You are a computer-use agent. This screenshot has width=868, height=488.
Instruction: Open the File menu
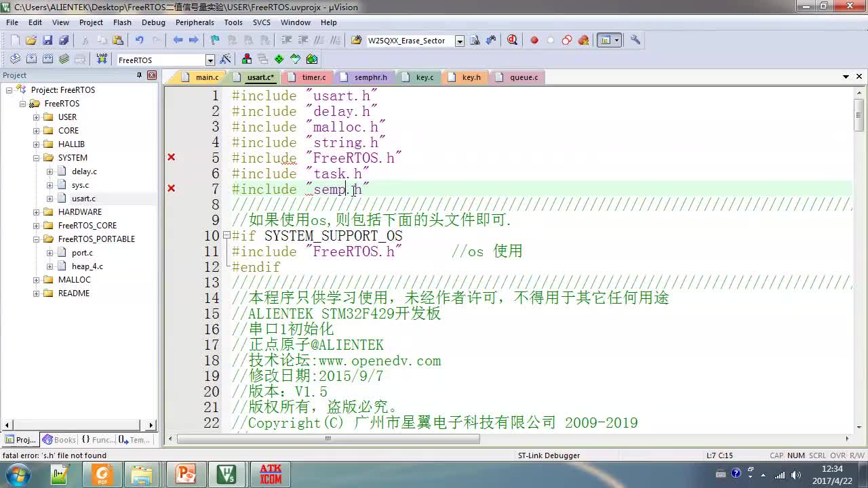(x=12, y=22)
